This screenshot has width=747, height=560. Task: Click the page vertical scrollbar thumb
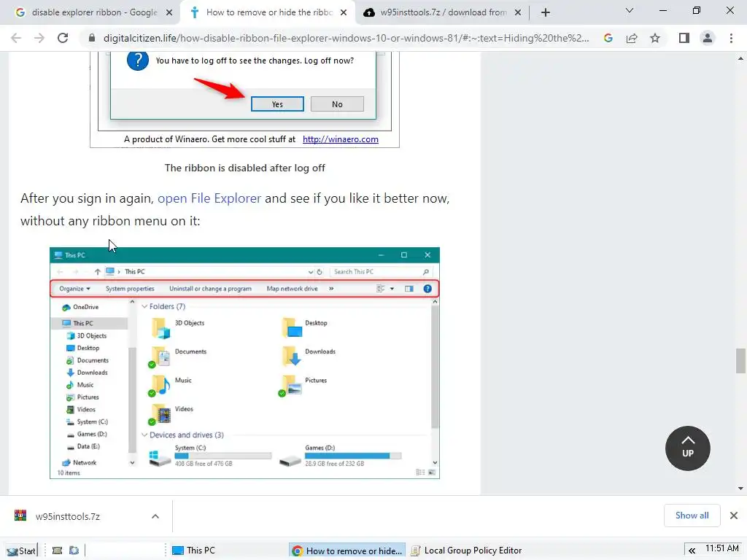pos(740,361)
